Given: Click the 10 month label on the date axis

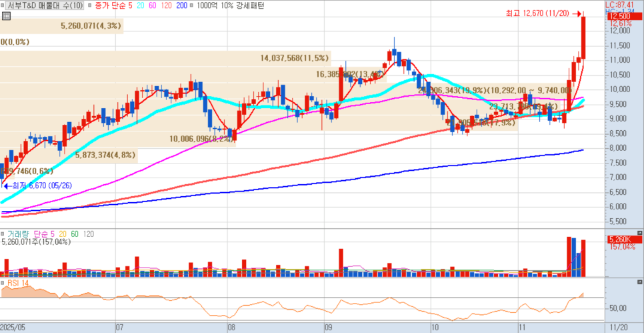Looking at the screenshot, I should pos(435,328).
